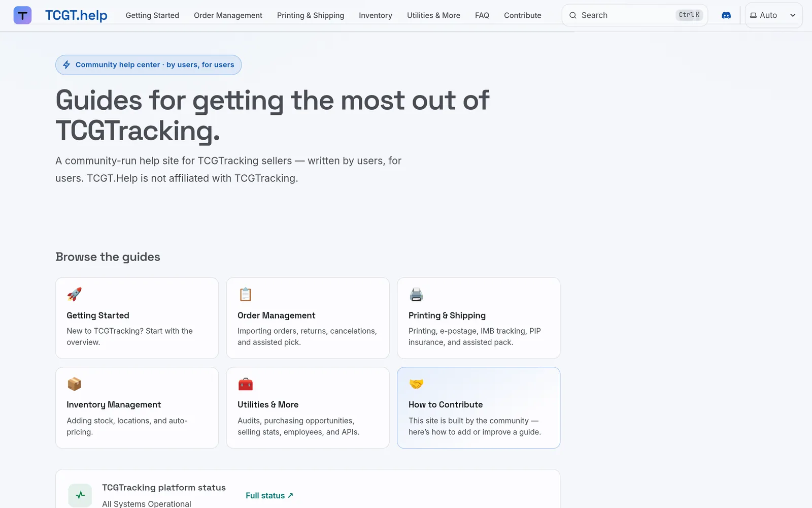Click 'Importing orders, returns, cancelations' description
Screen dimensions: 812x508
pyautogui.click(x=307, y=336)
